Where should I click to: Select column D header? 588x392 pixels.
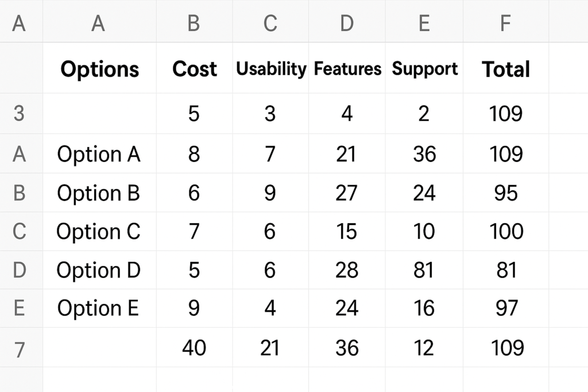coord(347,21)
